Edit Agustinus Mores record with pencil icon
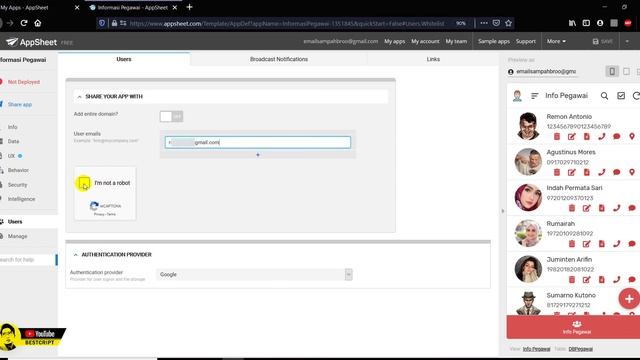 (x=571, y=172)
